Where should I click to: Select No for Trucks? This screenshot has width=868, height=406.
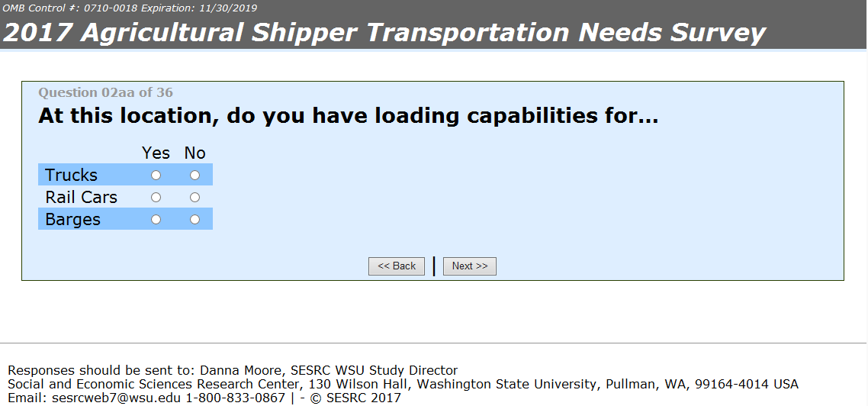tap(195, 176)
